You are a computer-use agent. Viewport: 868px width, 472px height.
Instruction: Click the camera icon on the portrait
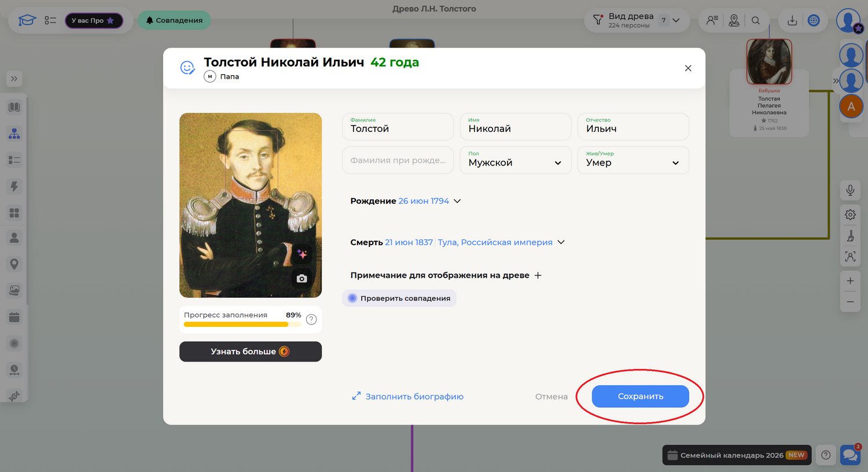(x=301, y=278)
